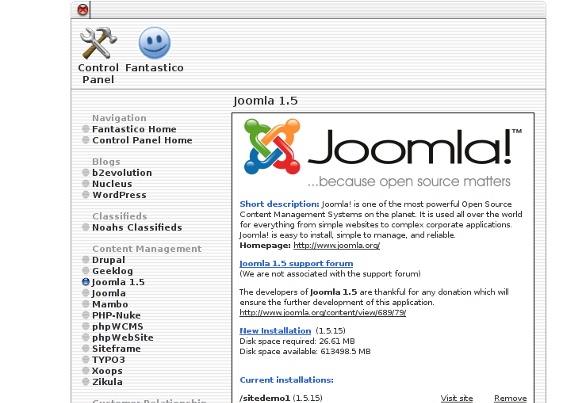Remove the /sitedemo1 installation

pos(511,398)
